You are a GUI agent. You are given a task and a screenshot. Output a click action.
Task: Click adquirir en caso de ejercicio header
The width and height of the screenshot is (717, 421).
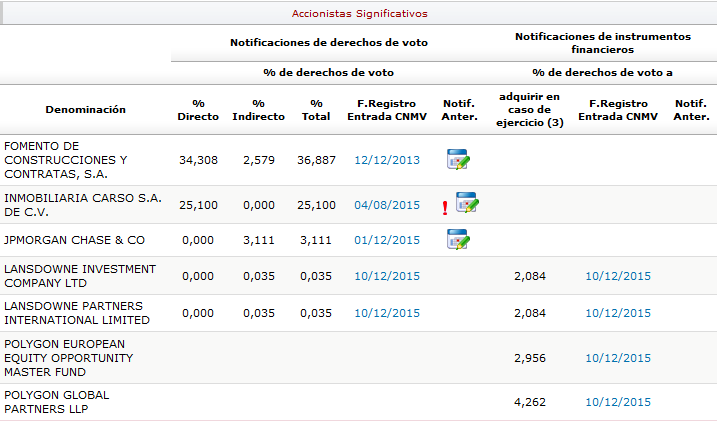tap(530, 110)
